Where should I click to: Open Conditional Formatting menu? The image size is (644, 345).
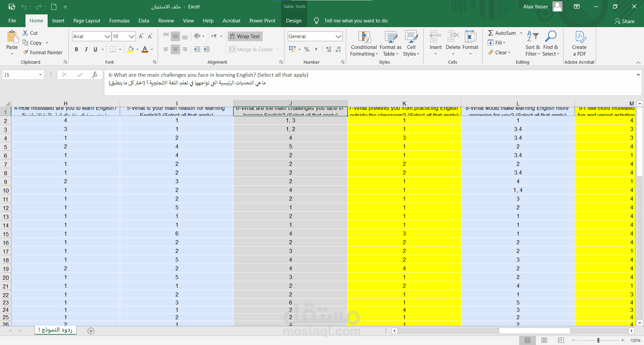tap(364, 44)
